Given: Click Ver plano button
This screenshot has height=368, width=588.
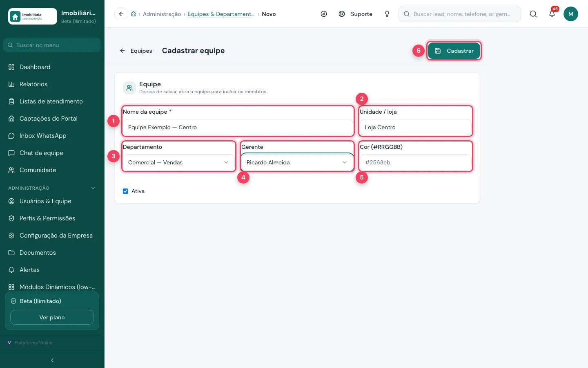Looking at the screenshot, I should point(52,317).
